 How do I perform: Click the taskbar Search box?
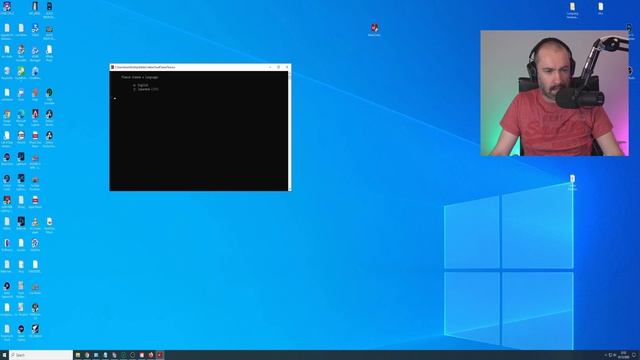point(41,355)
